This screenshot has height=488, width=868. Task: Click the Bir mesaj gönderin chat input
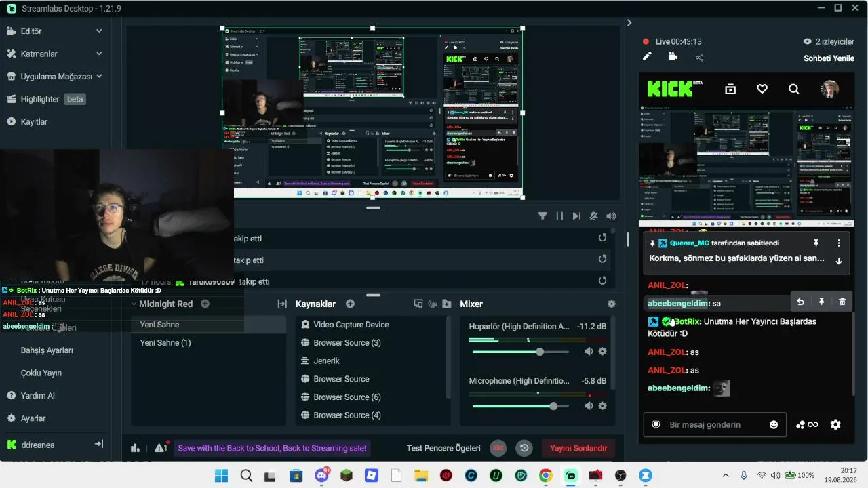click(x=715, y=425)
